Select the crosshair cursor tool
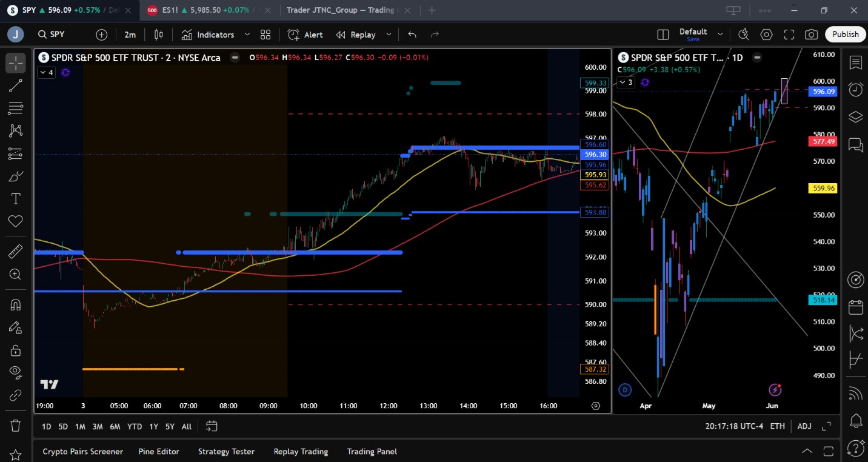 [16, 62]
